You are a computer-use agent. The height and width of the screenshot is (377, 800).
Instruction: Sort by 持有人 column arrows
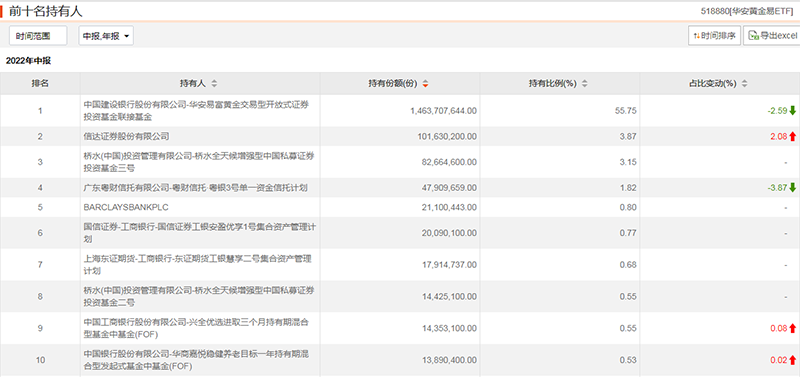click(x=214, y=84)
